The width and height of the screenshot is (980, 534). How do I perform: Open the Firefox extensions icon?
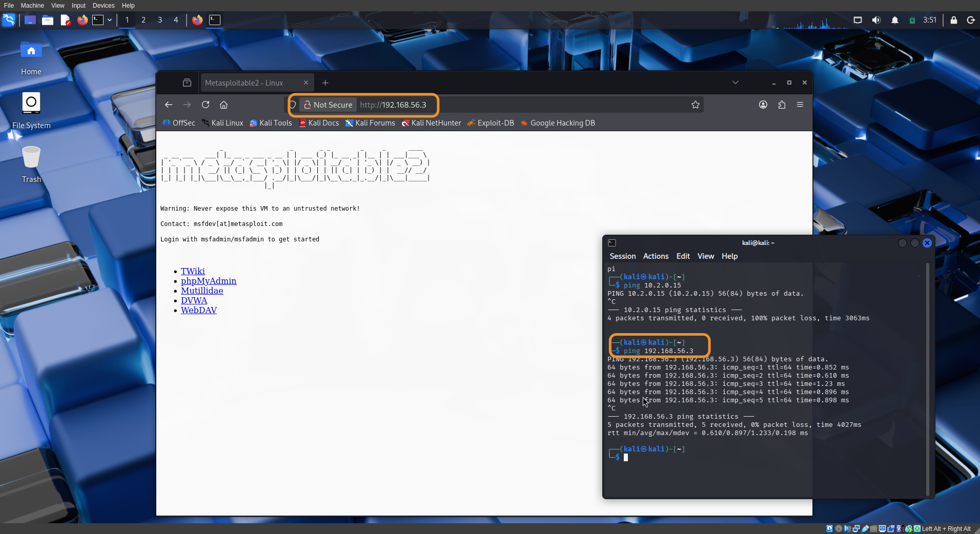tap(782, 105)
